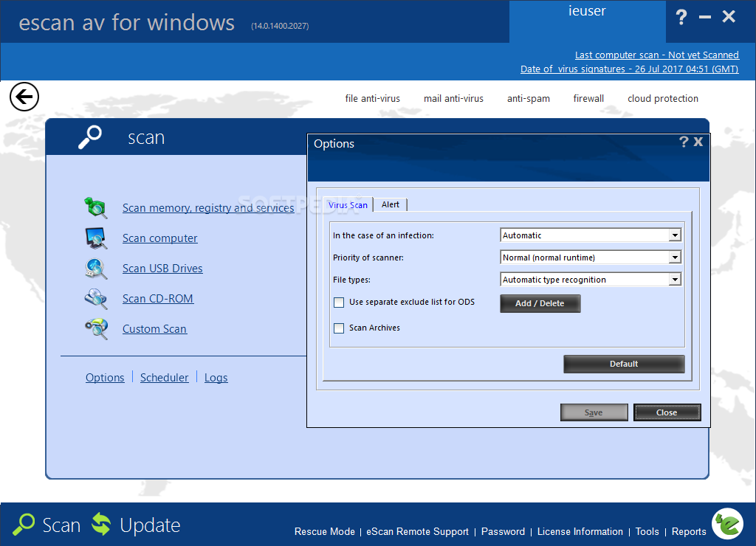This screenshot has height=546, width=756.
Task: Click the Custom Scan icon
Action: click(96, 329)
